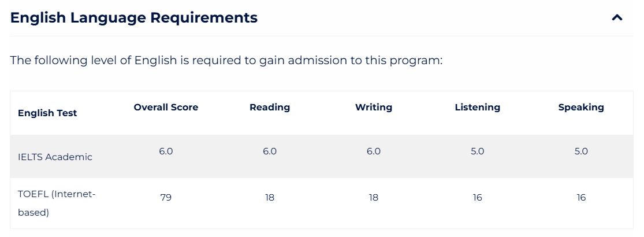644x237 pixels.
Task: Select the English Test column header
Action: tap(47, 113)
